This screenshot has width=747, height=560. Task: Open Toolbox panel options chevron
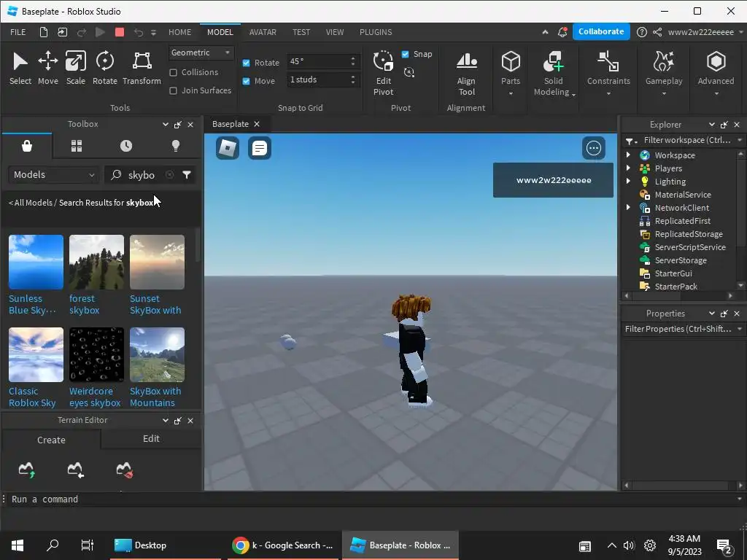[166, 124]
